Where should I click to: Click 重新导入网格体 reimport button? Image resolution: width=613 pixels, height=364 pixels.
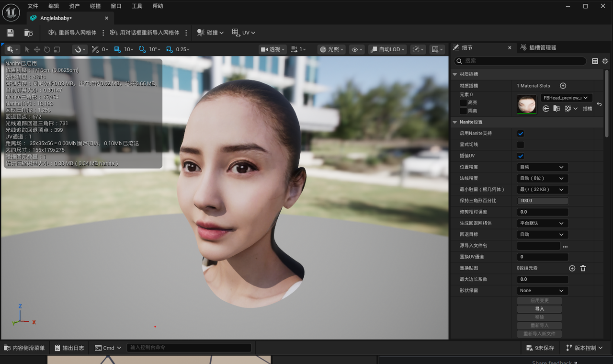[x=72, y=33]
